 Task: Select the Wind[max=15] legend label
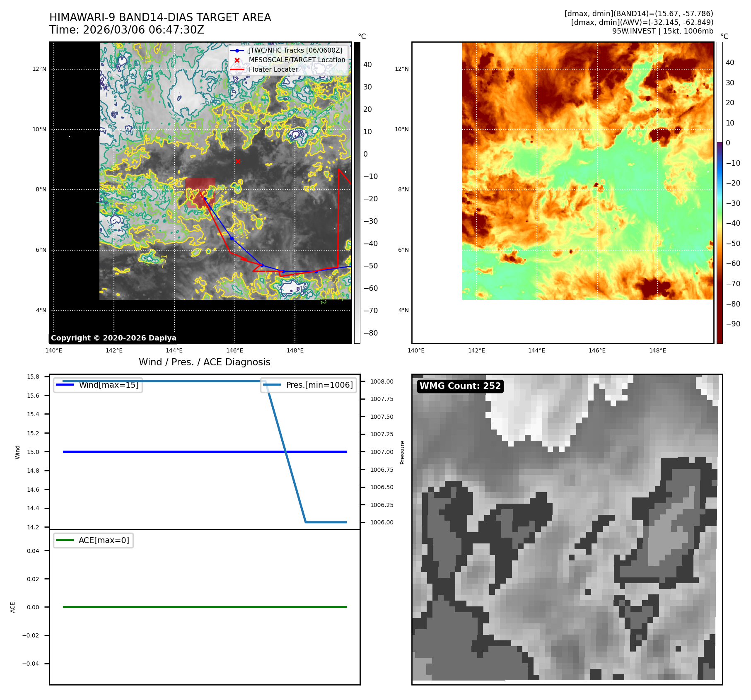point(109,385)
